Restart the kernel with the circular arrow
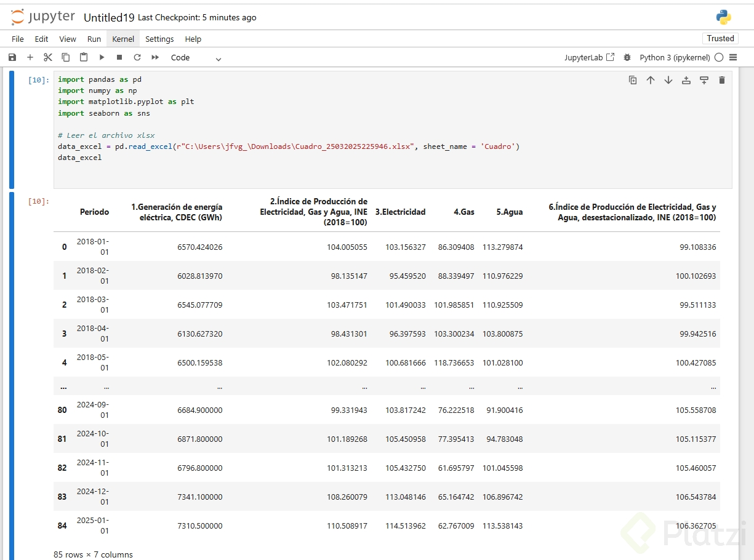 coord(137,57)
